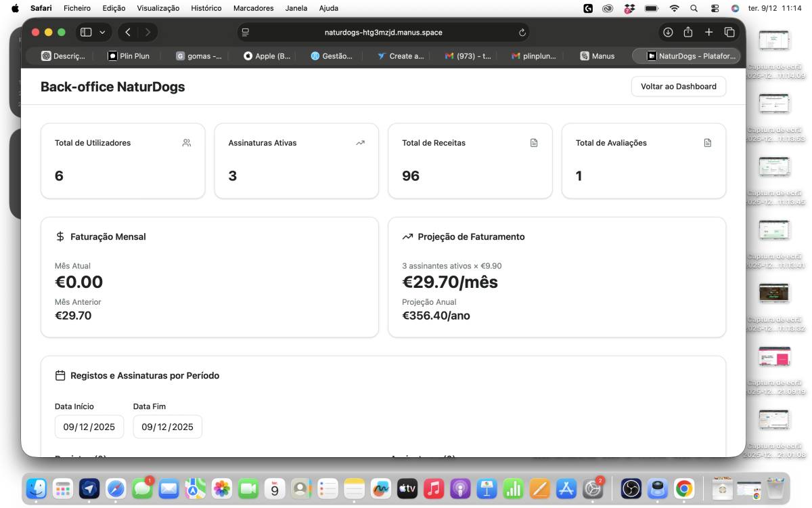Screen dimensions: 812x508
Task: Open the topmost desktop screenshot thumbnail
Action: (x=774, y=41)
